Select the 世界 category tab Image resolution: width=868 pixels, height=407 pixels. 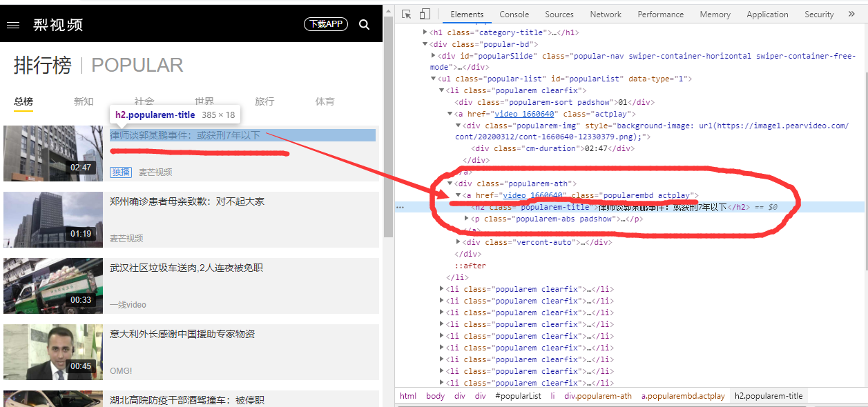[x=204, y=101]
